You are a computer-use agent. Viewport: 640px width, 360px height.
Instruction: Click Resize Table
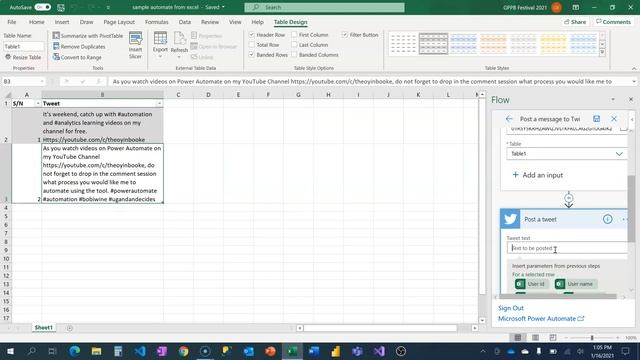pyautogui.click(x=23, y=57)
